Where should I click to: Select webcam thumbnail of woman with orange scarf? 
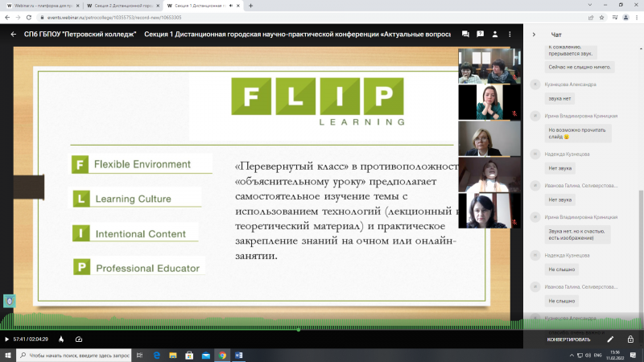(x=489, y=175)
